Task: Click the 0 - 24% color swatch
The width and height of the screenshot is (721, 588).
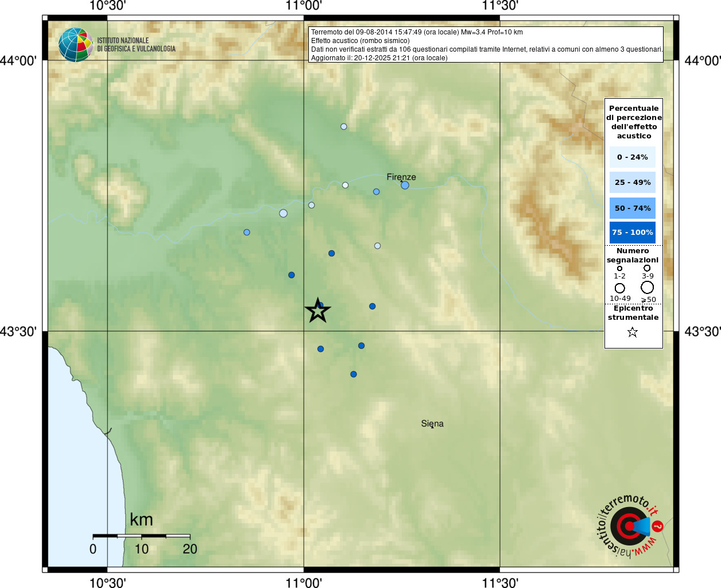Action: click(x=633, y=157)
